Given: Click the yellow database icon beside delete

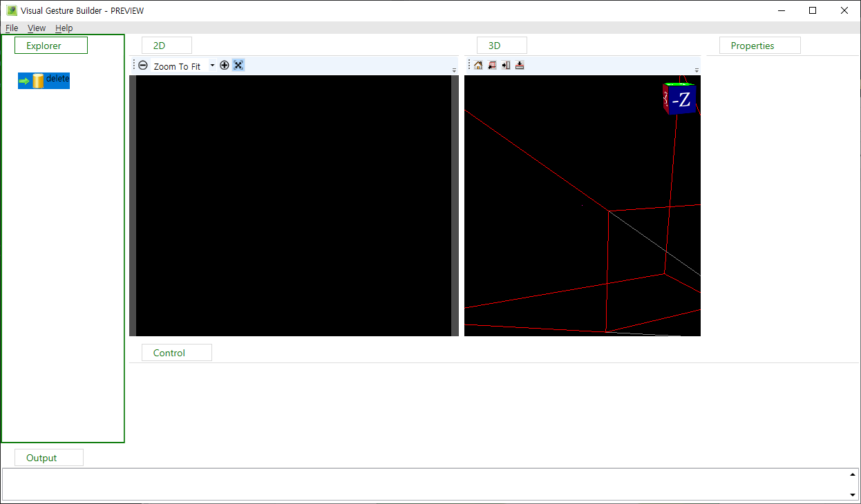Looking at the screenshot, I should (x=38, y=81).
